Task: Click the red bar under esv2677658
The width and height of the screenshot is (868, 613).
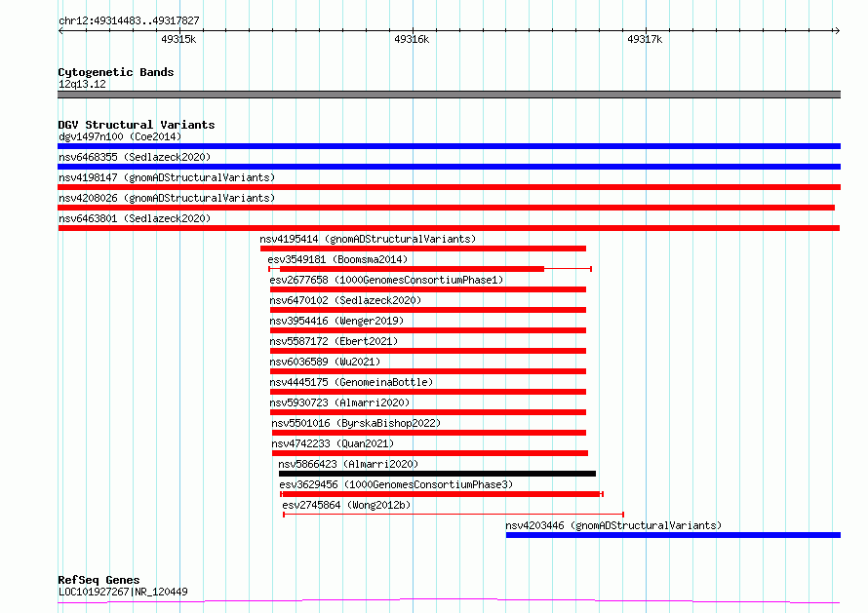Action: [428, 289]
